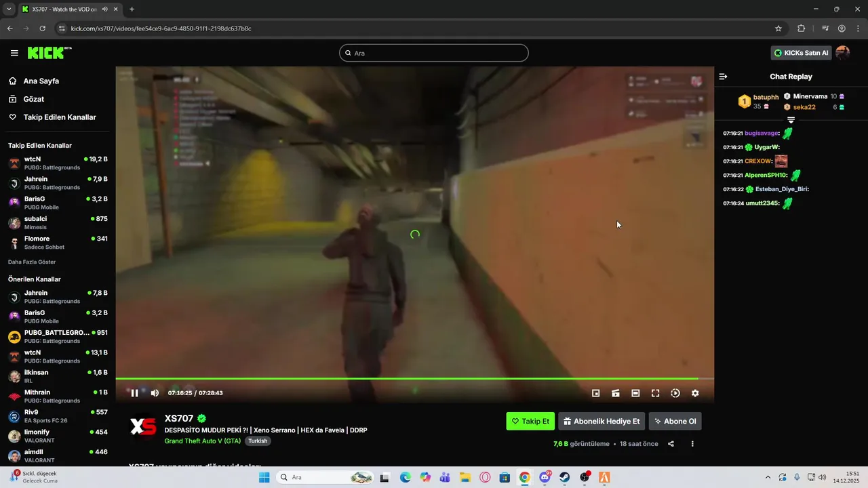The height and width of the screenshot is (488, 868).
Task: Show hidden system tray icons
Action: (x=768, y=477)
